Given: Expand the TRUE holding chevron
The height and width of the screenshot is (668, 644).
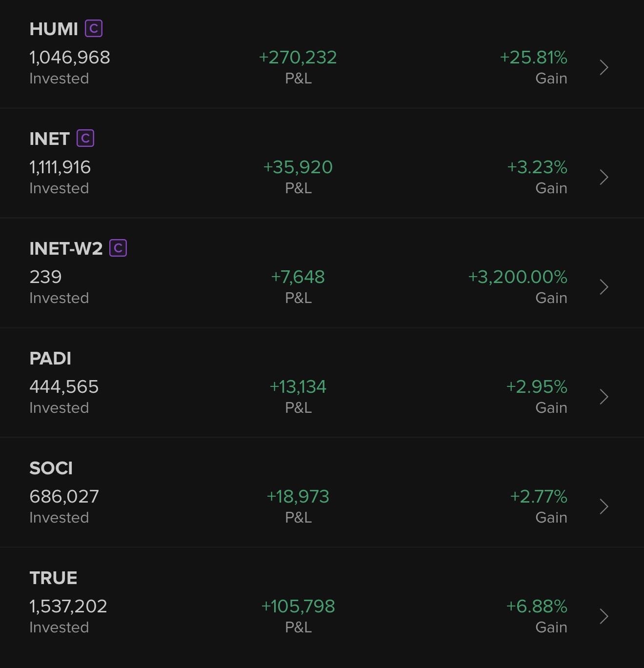Looking at the screenshot, I should (604, 616).
